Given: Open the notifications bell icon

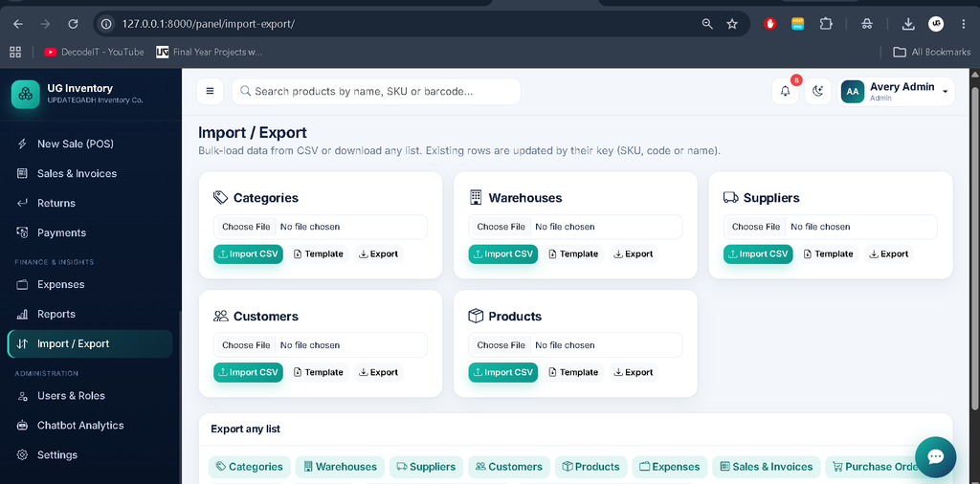Looking at the screenshot, I should (785, 91).
